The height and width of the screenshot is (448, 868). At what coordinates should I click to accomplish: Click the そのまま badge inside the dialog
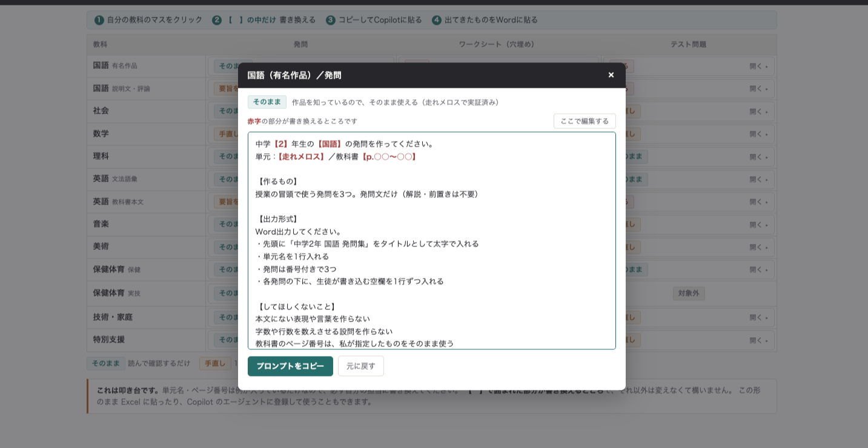tap(267, 102)
